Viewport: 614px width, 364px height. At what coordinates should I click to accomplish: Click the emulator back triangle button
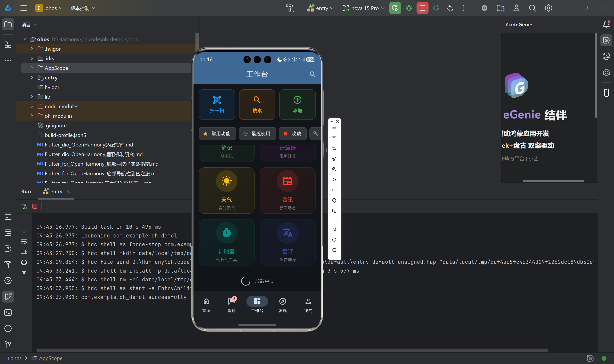[334, 229]
